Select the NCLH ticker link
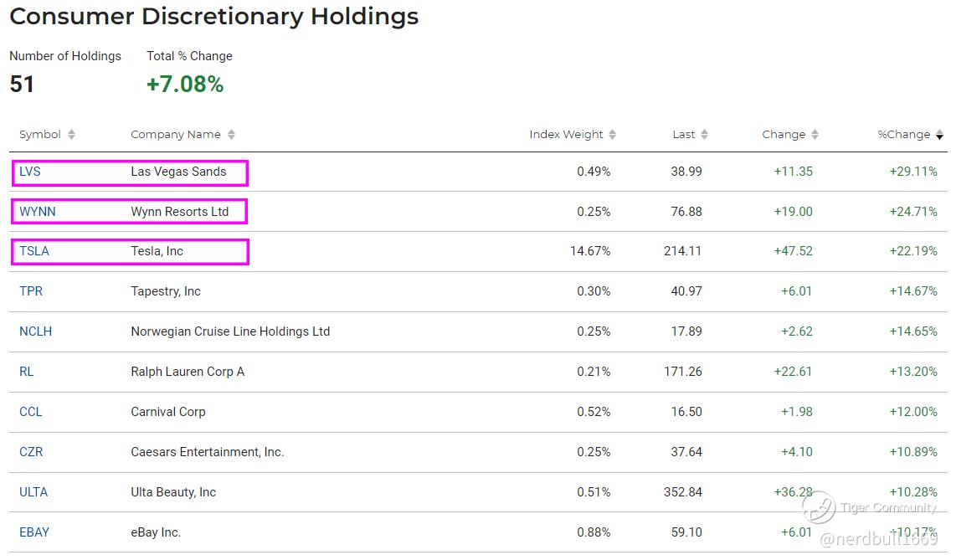 pos(36,331)
